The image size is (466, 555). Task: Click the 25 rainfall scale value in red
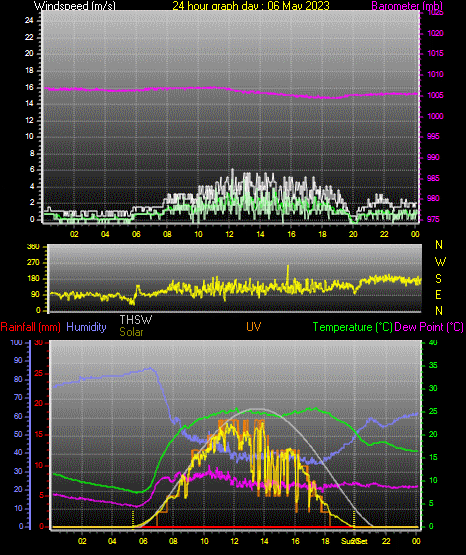point(39,373)
